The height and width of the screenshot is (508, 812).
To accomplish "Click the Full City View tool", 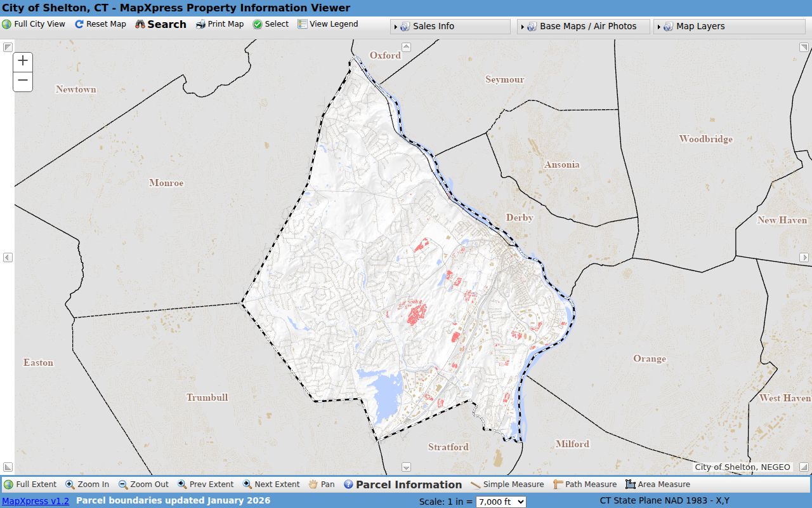I will [34, 24].
